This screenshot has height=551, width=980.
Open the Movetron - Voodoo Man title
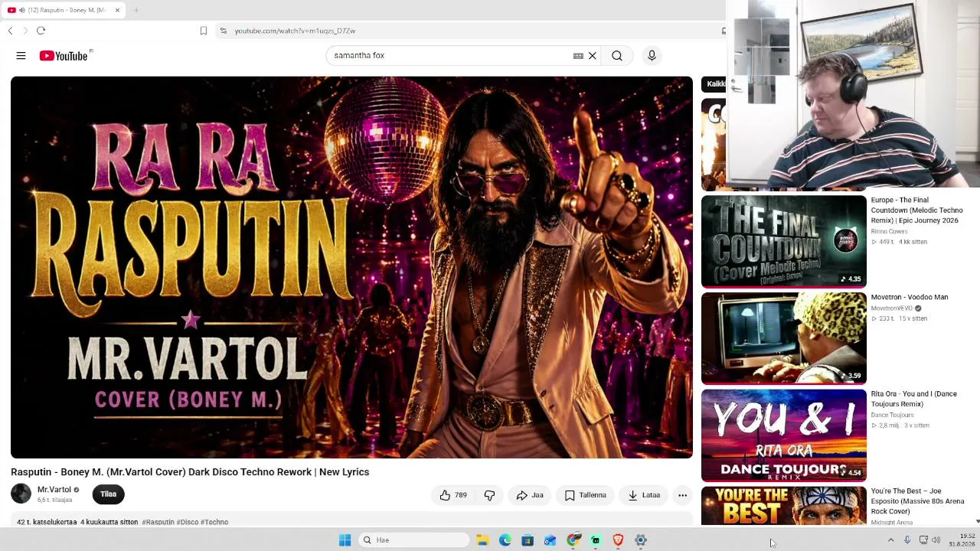(x=909, y=297)
